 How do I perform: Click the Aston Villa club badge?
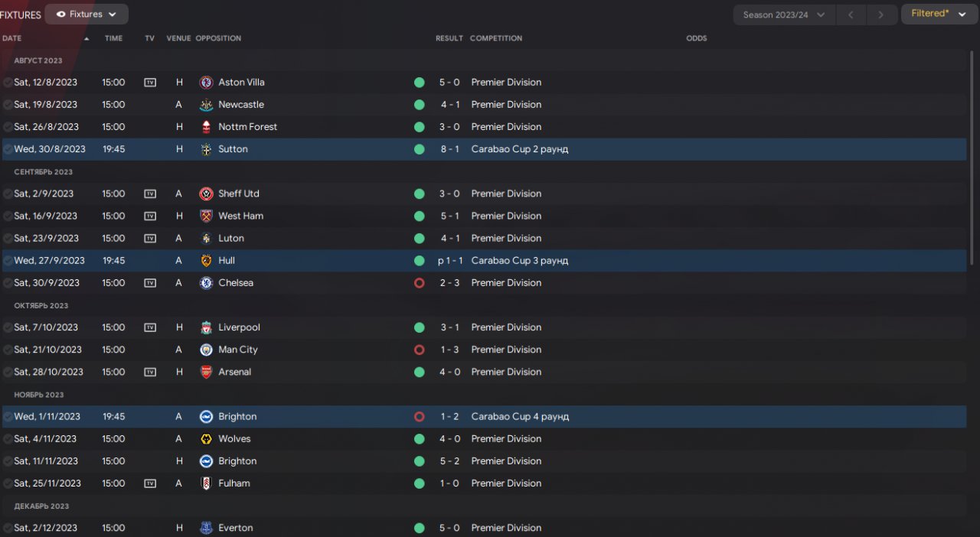[x=206, y=83]
